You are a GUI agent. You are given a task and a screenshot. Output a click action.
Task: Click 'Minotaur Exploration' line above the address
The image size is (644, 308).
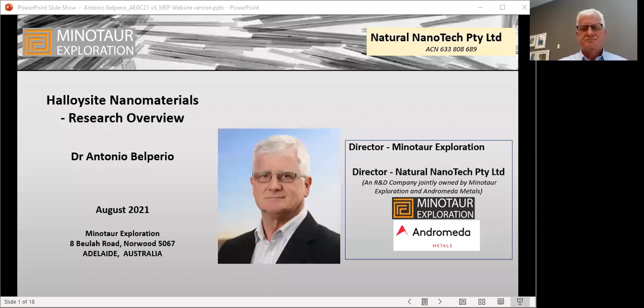click(122, 233)
